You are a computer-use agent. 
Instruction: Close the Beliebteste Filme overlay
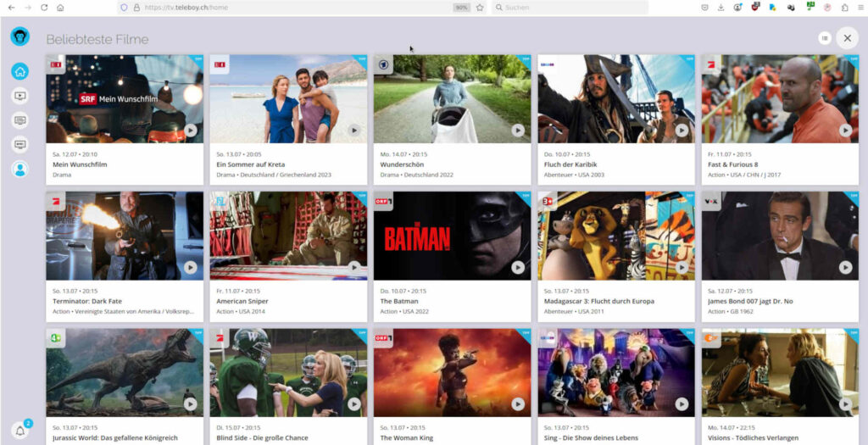(x=847, y=38)
